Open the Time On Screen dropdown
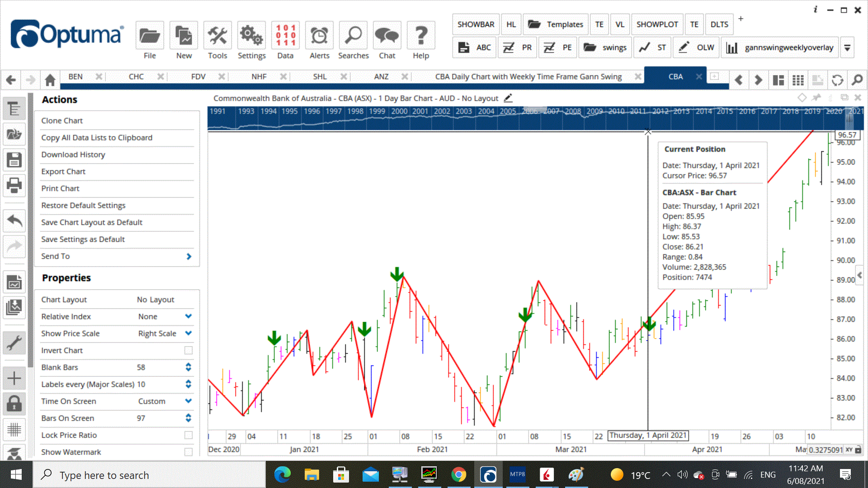Viewport: 868px width, 488px height. [x=189, y=401]
